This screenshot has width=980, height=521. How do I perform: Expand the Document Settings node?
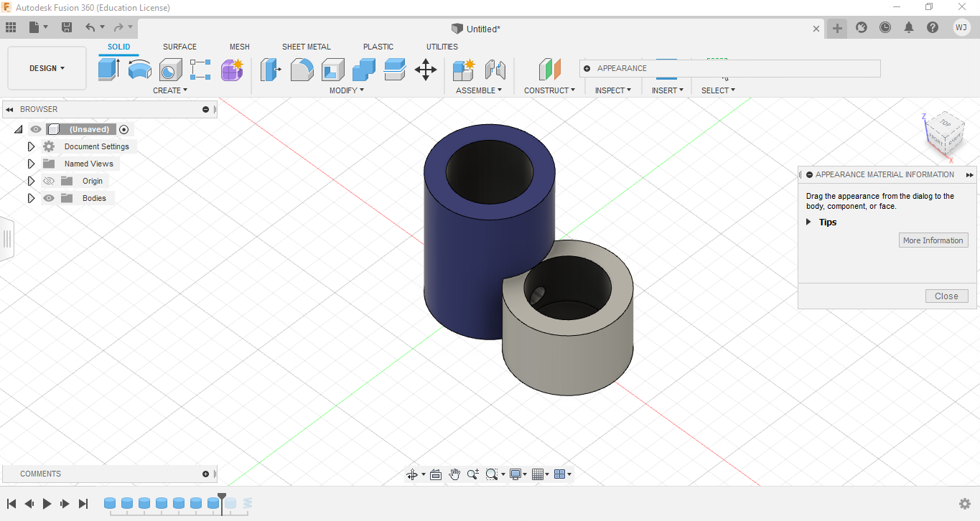(31, 146)
